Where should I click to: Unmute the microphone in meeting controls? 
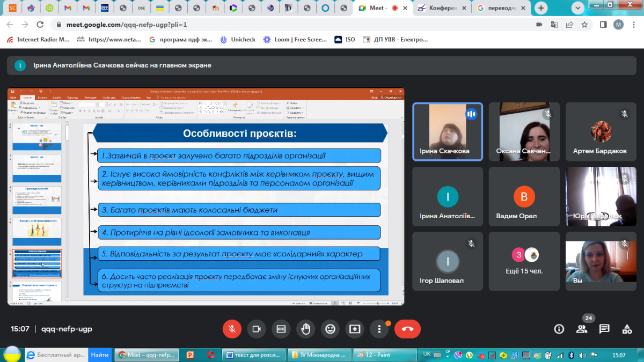coord(232,329)
